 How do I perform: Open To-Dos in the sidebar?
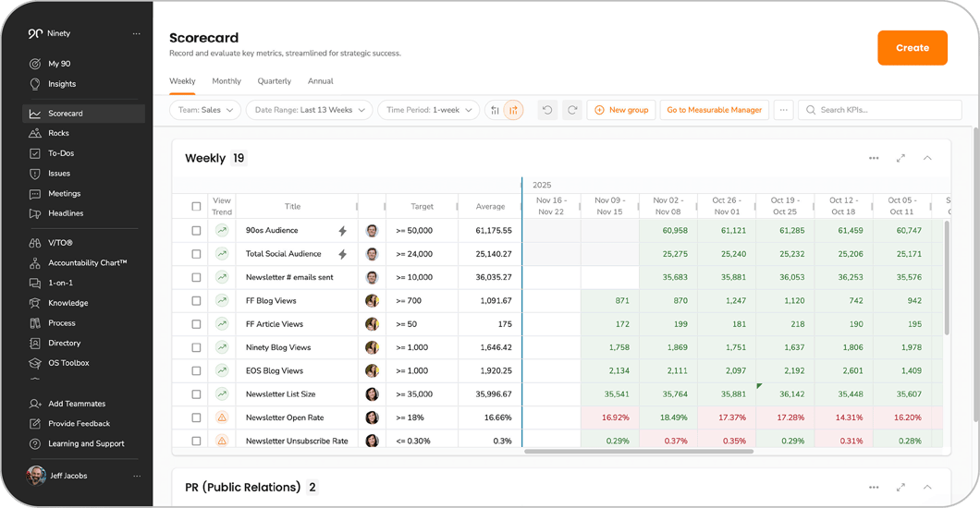tap(52, 153)
